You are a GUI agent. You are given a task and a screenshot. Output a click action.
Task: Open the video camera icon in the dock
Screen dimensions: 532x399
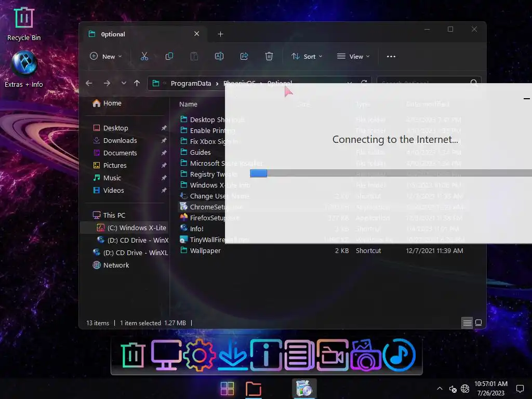pos(332,355)
